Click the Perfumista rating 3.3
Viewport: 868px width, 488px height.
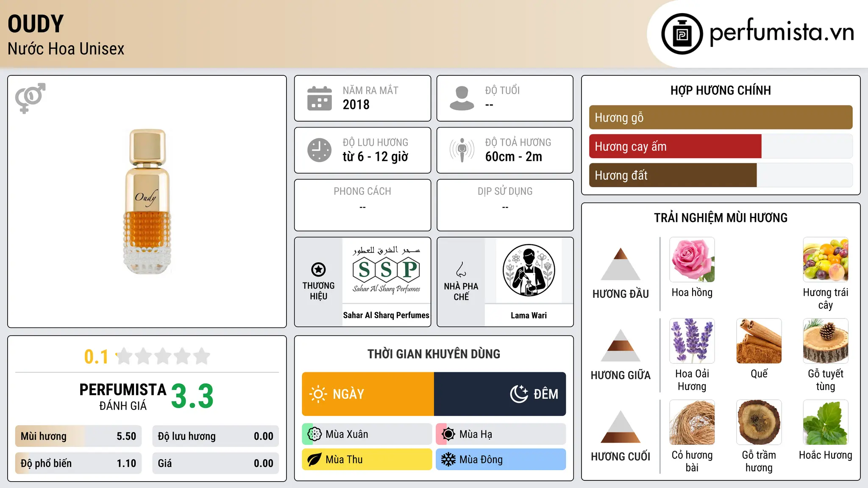click(192, 396)
